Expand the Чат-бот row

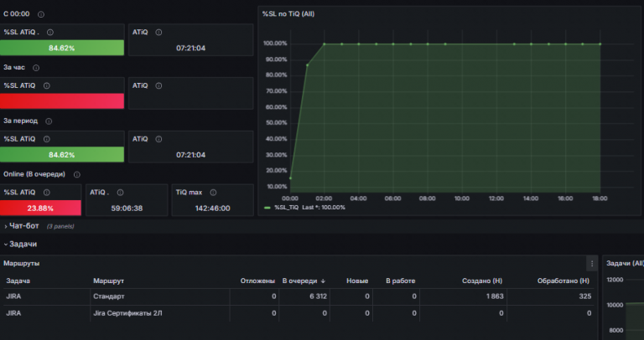[x=6, y=226]
